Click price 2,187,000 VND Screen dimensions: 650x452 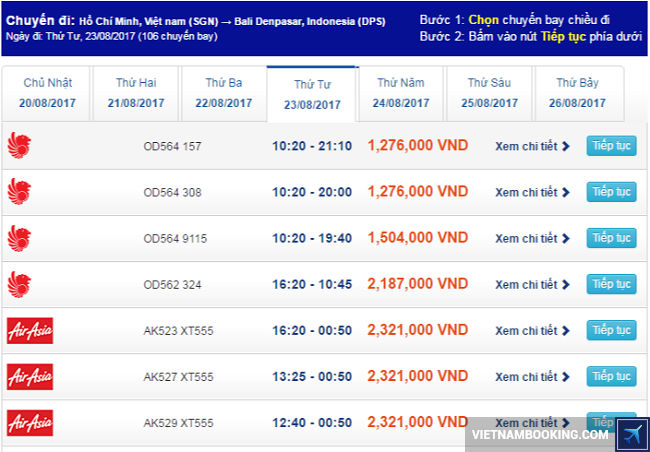pyautogui.click(x=418, y=284)
